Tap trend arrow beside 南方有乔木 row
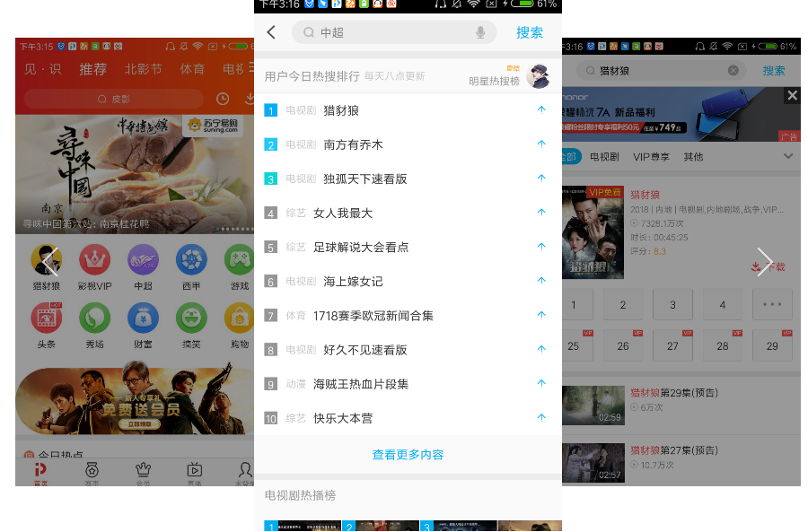The width and height of the screenshot is (808, 532). click(541, 144)
